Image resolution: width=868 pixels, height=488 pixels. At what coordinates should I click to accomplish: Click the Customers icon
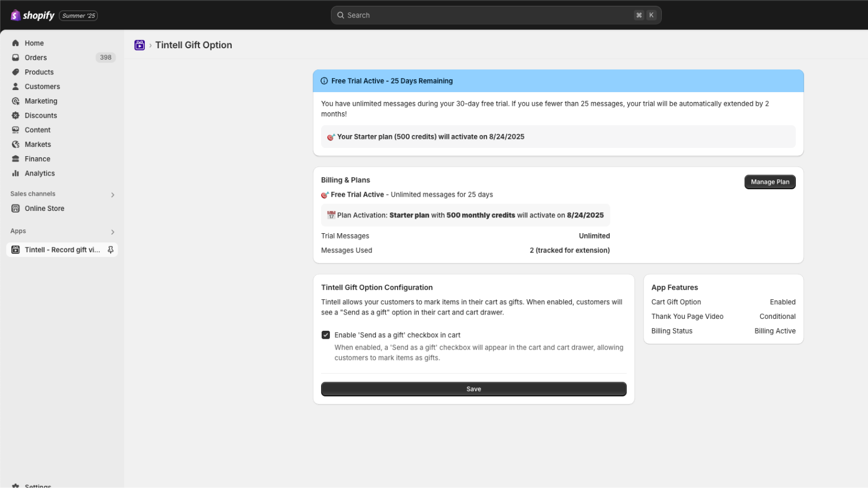[15, 86]
